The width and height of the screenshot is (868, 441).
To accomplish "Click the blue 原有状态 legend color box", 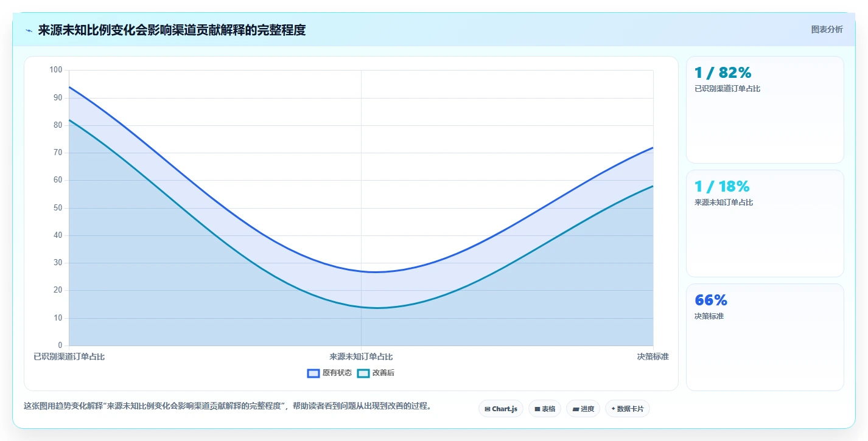I will (x=313, y=373).
